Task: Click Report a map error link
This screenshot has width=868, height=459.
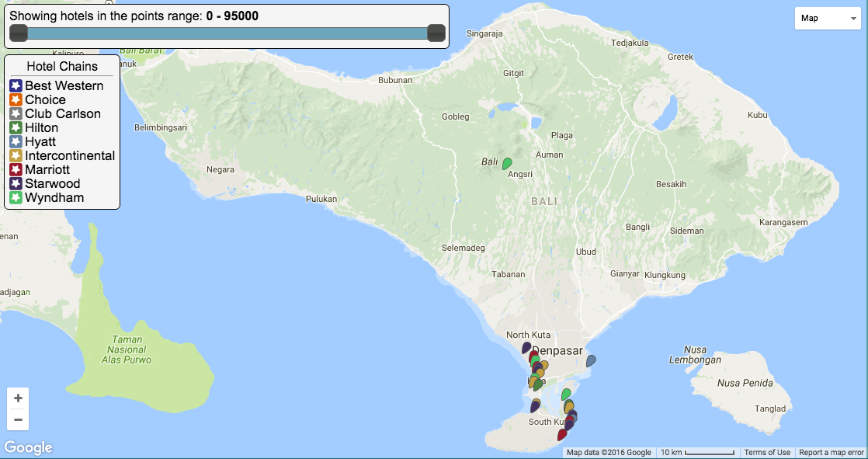Action: click(x=832, y=452)
